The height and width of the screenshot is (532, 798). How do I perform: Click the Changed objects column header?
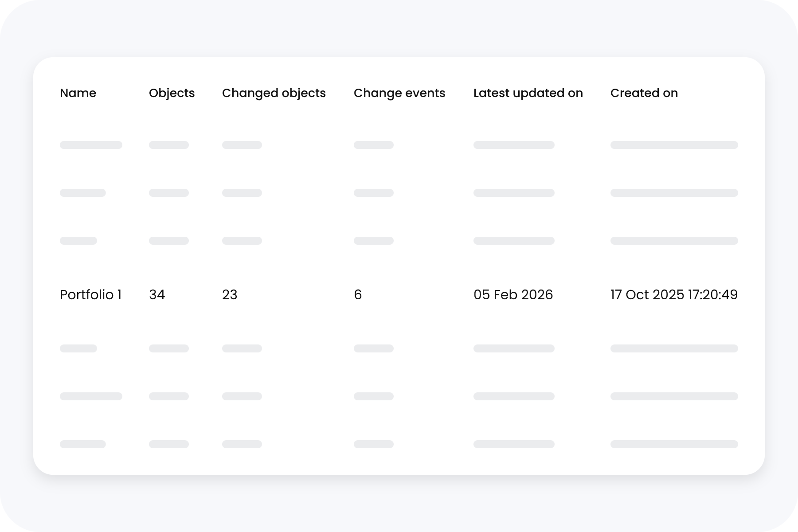pyautogui.click(x=274, y=93)
